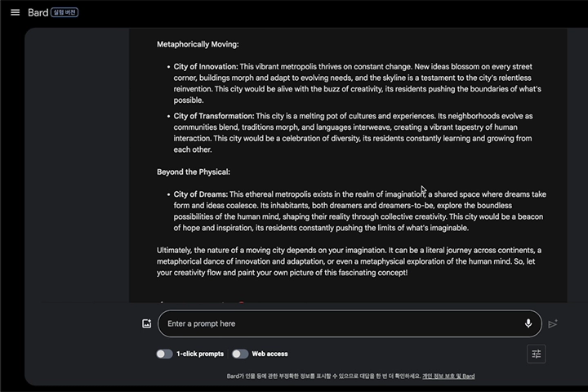Image resolution: width=588 pixels, height=392 pixels.
Task: Click the experimental version badge next to Bard
Action: pyautogui.click(x=65, y=12)
